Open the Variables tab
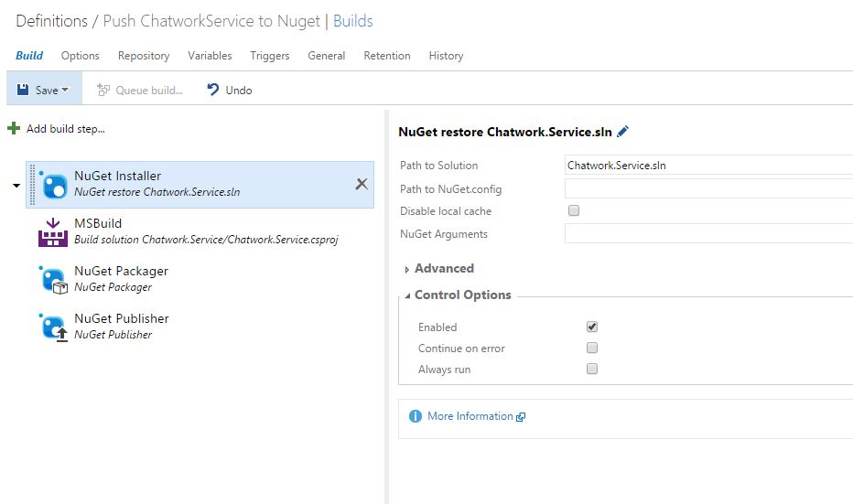 click(210, 56)
